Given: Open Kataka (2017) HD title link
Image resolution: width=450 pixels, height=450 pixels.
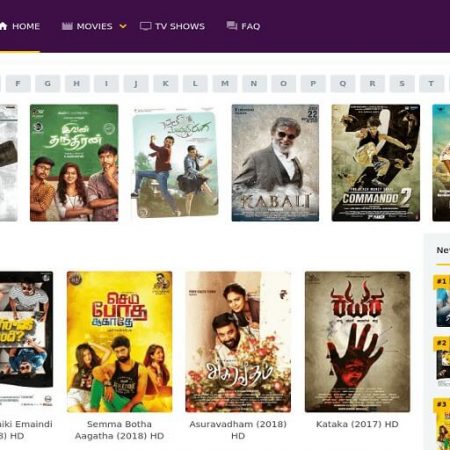Looking at the screenshot, I should click(x=357, y=424).
